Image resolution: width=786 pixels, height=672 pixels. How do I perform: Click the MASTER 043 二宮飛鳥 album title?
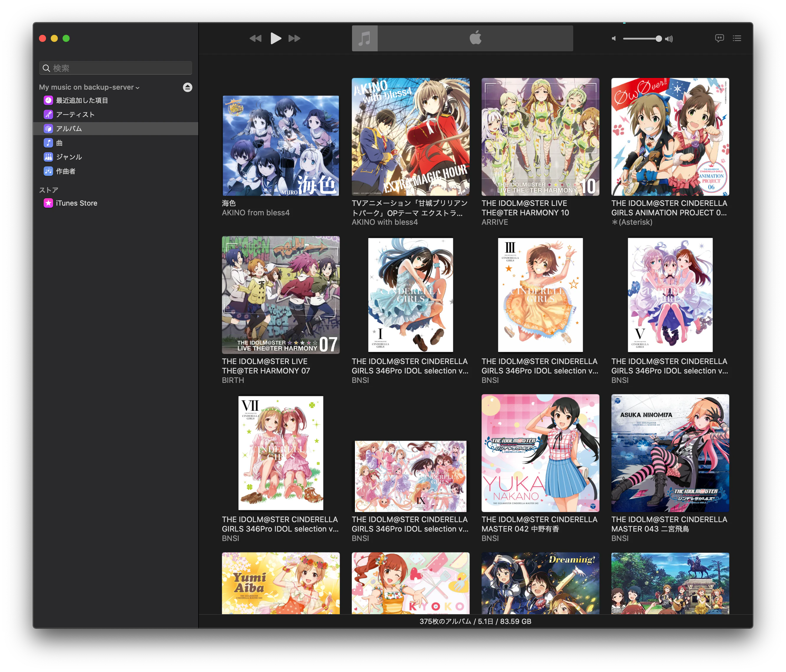point(669,524)
